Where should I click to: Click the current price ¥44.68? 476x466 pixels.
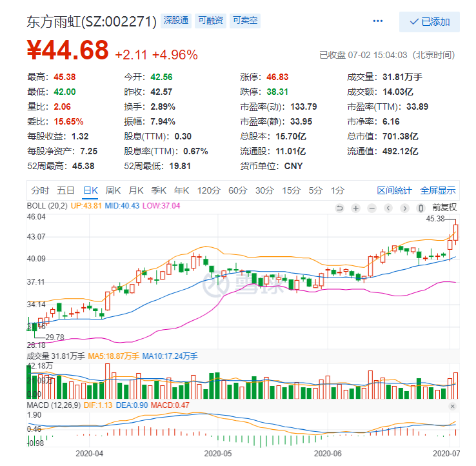(x=68, y=50)
